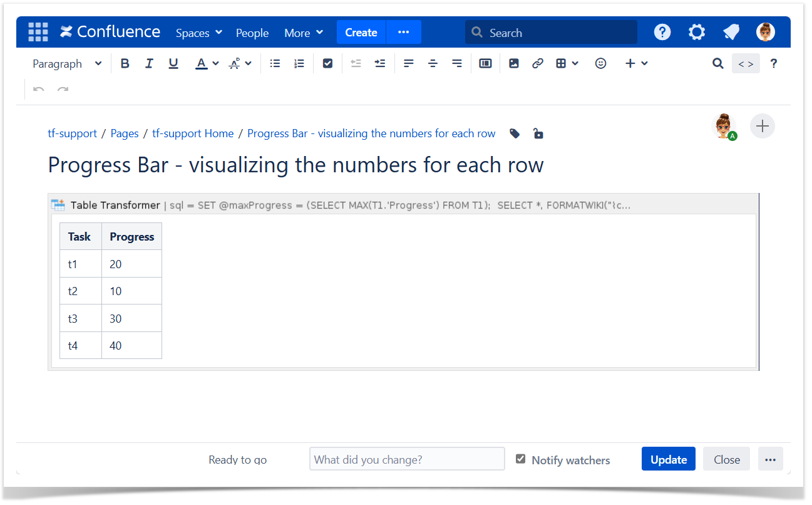This screenshot has height=505, width=812.
Task: Click the Update button
Action: pos(668,459)
